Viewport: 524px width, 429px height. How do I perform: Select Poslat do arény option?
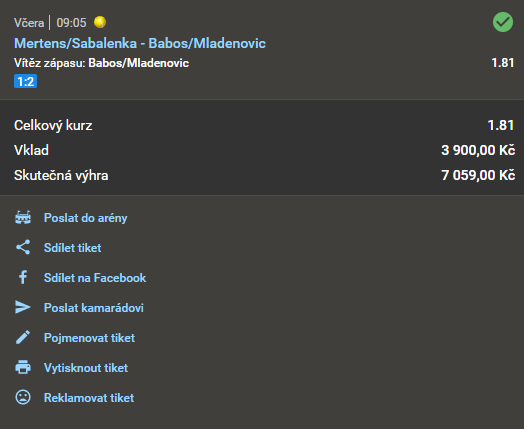coord(86,218)
